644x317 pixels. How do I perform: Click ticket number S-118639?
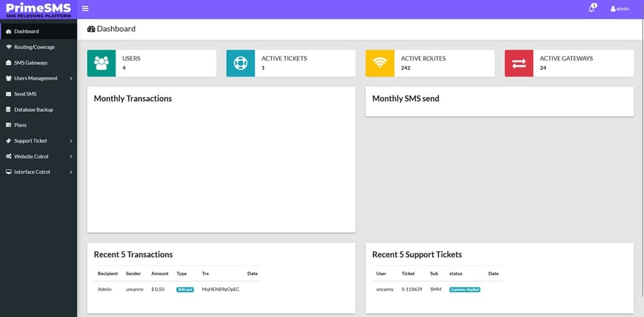click(x=412, y=289)
